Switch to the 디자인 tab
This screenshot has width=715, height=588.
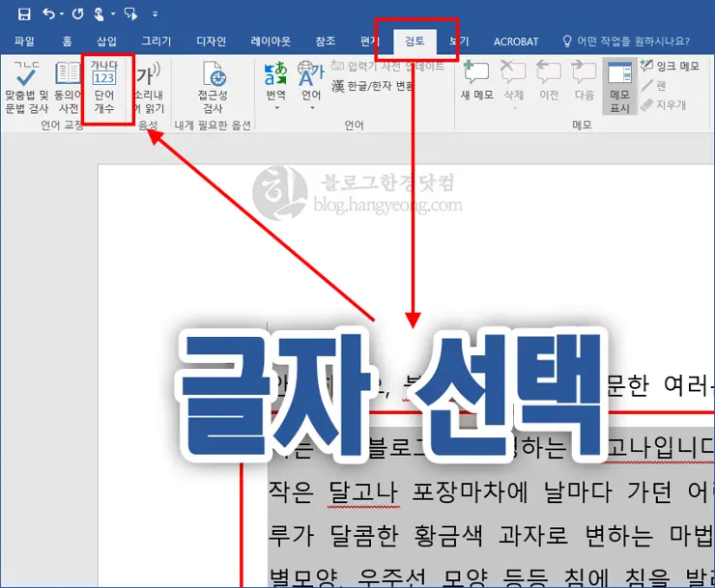[x=212, y=42]
